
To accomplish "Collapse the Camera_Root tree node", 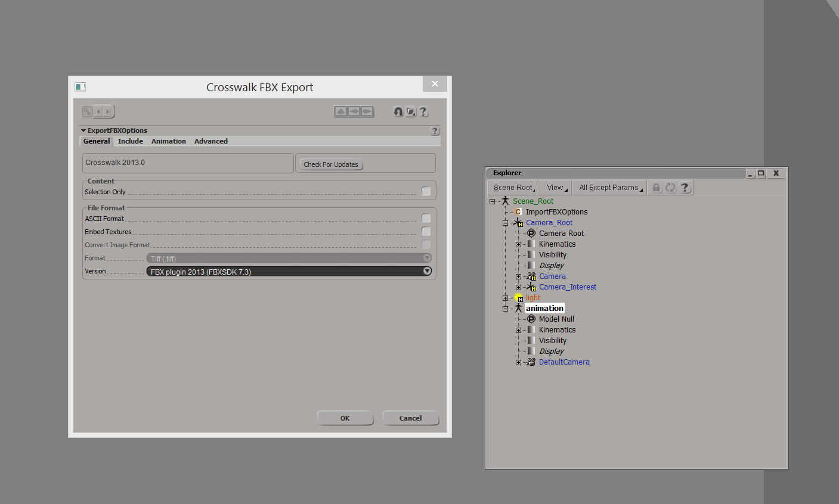I will coord(506,223).
